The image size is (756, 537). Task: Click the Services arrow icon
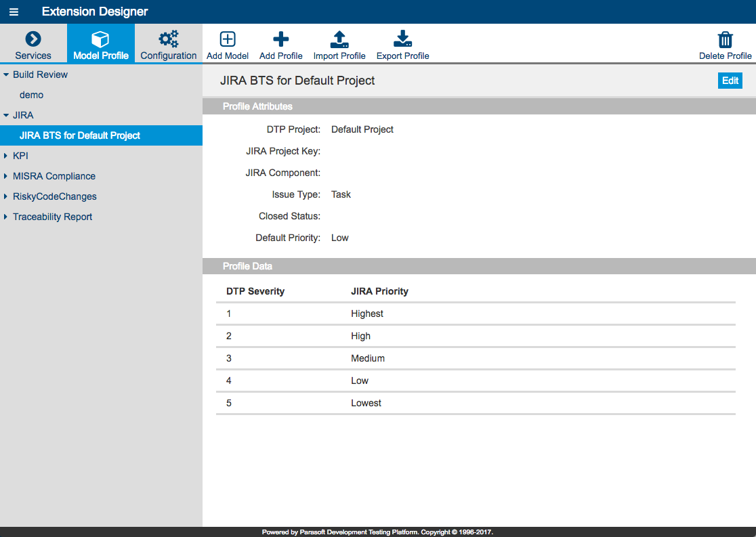click(x=33, y=39)
